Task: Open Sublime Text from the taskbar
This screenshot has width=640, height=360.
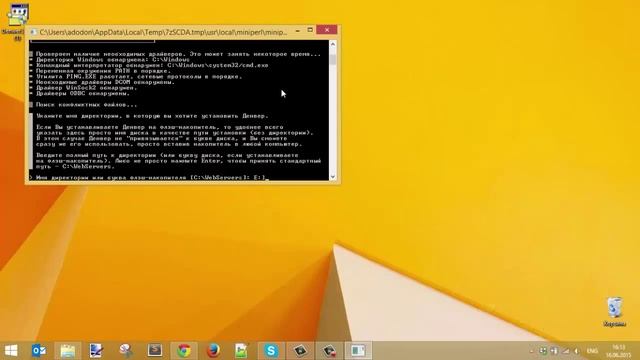Action: [155, 350]
